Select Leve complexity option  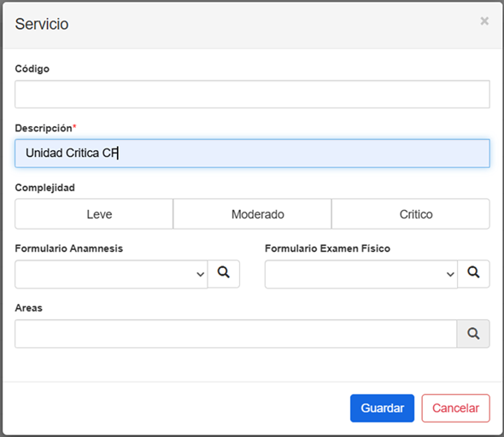(x=94, y=214)
